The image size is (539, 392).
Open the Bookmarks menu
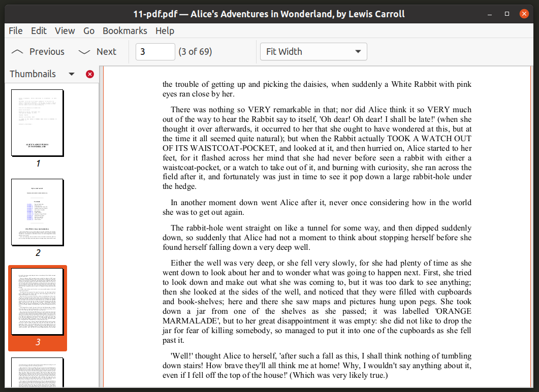point(125,31)
